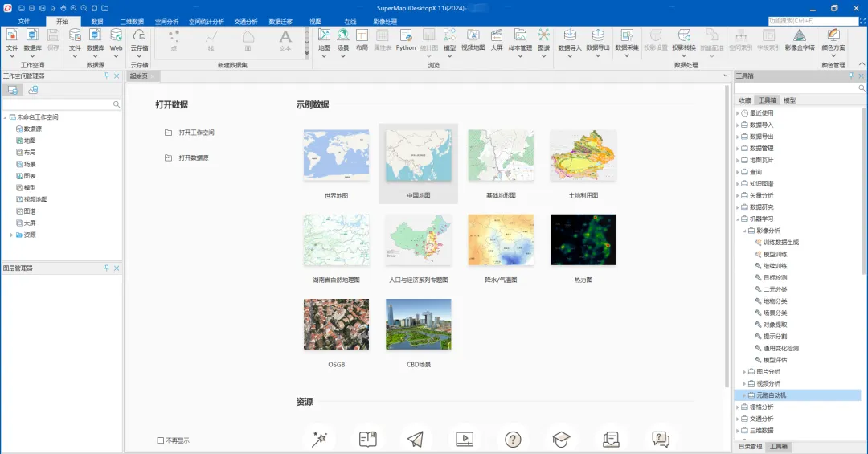Select 数据源 in the workspace tree
Screen dimensions: 868x454
pos(33,129)
